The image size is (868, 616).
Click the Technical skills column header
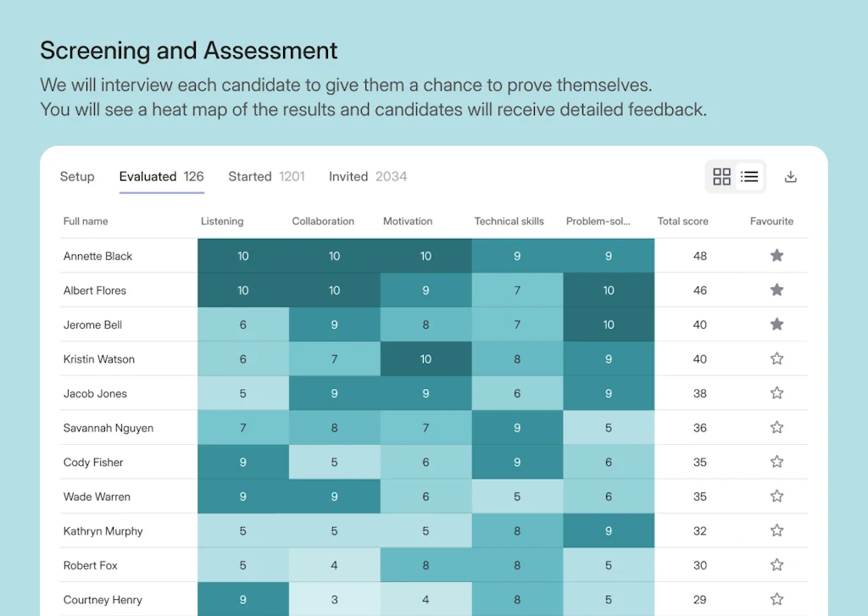pyautogui.click(x=509, y=221)
